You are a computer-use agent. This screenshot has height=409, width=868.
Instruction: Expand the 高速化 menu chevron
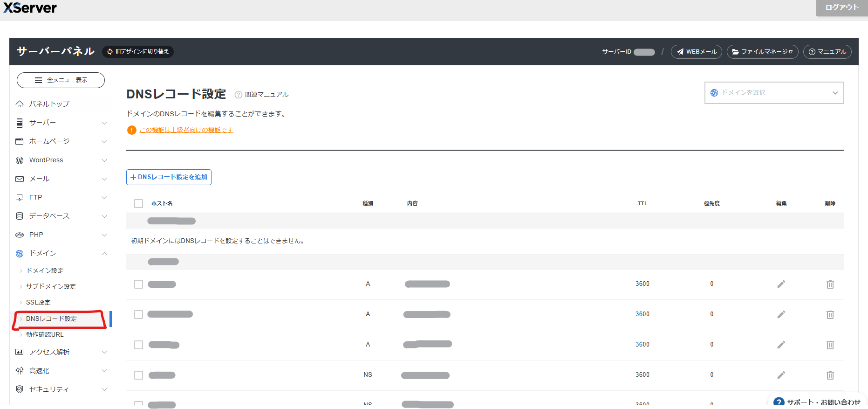click(x=104, y=371)
